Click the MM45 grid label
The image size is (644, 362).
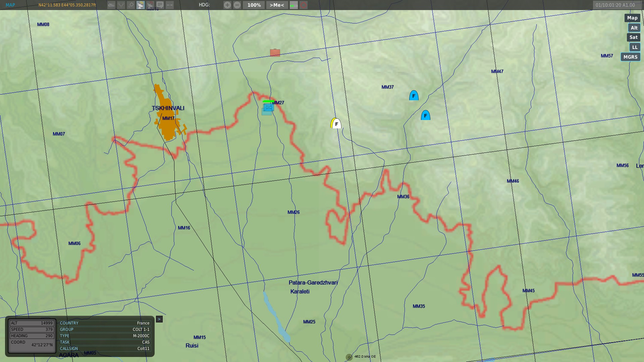[x=528, y=291]
